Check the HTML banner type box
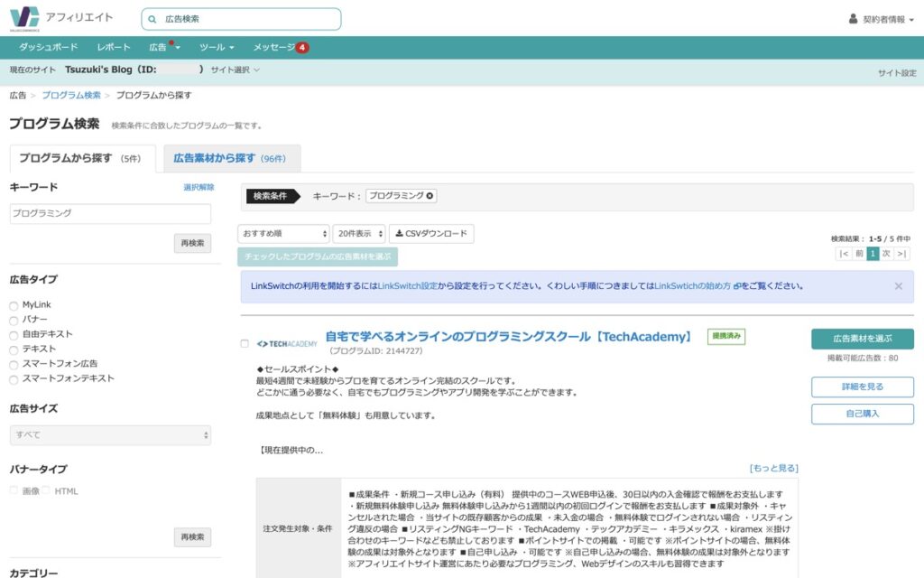Image resolution: width=924 pixels, height=578 pixels. coord(46,490)
